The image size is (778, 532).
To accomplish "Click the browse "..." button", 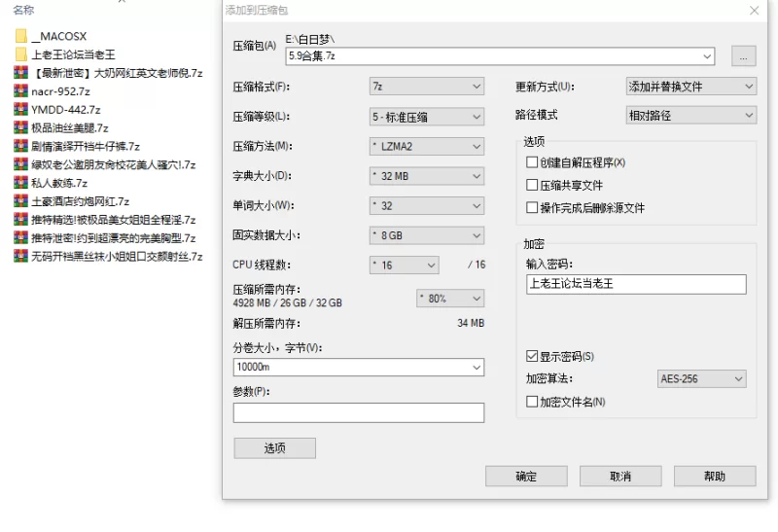I will [744, 56].
